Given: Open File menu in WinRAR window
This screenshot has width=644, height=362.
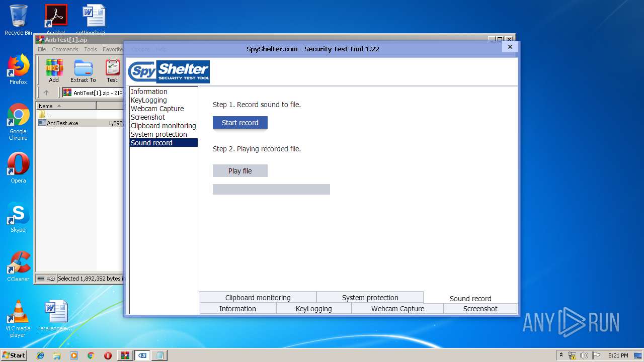Looking at the screenshot, I should (x=42, y=49).
